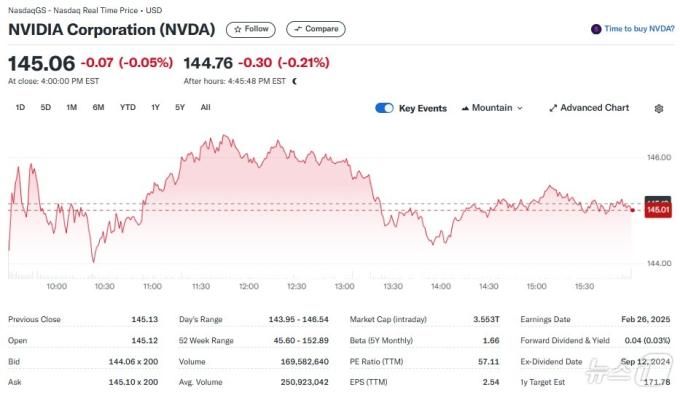The image size is (680, 395).
Task: Click the after-hours moon icon
Action: pyautogui.click(x=295, y=81)
